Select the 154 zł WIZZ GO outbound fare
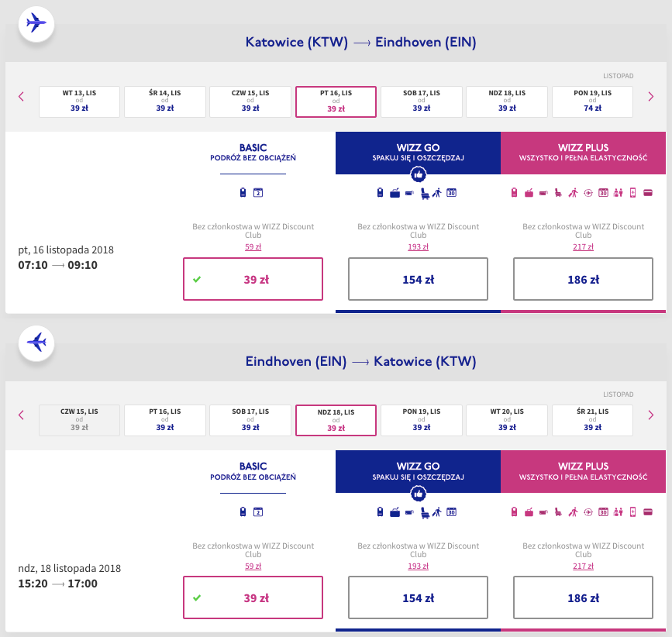 pos(418,279)
